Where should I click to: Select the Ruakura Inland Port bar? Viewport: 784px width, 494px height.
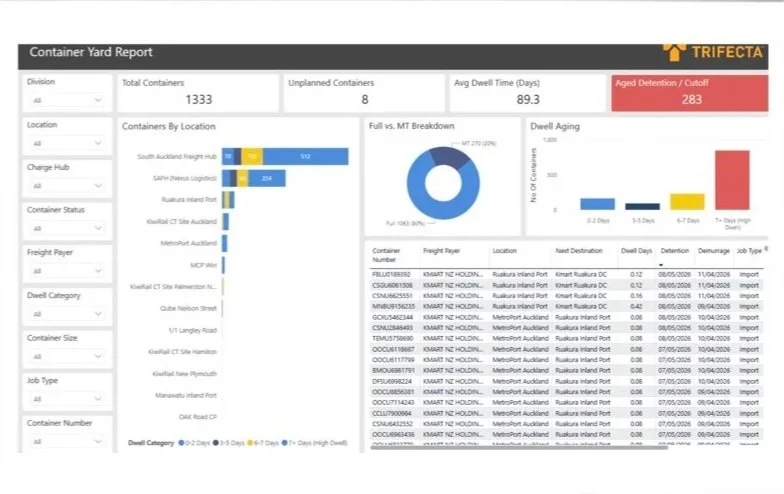228,200
